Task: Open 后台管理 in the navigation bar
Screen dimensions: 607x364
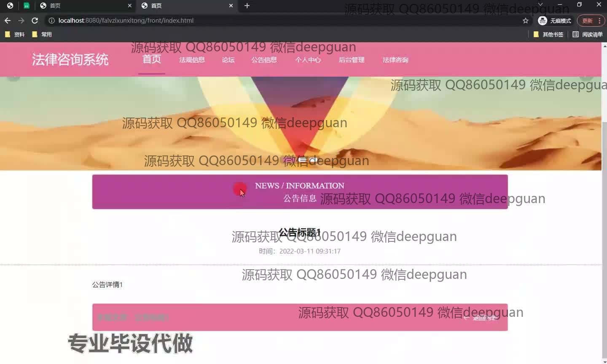Action: [x=352, y=60]
